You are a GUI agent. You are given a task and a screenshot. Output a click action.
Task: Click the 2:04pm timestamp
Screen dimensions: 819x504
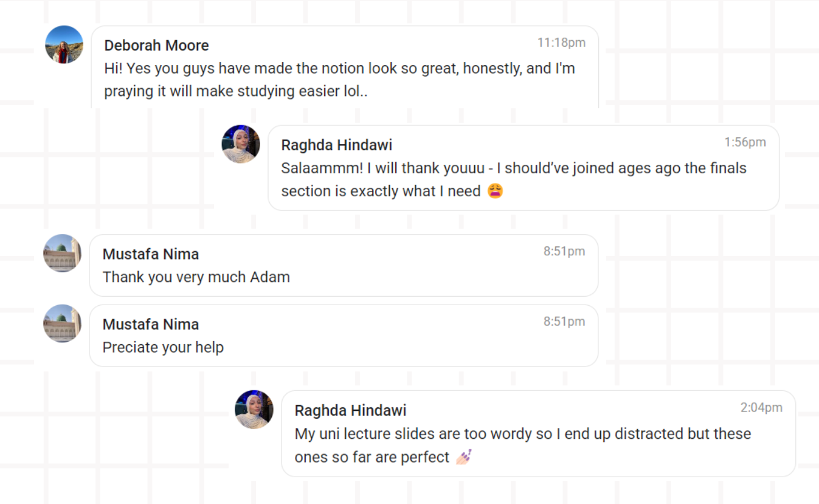pos(761,407)
